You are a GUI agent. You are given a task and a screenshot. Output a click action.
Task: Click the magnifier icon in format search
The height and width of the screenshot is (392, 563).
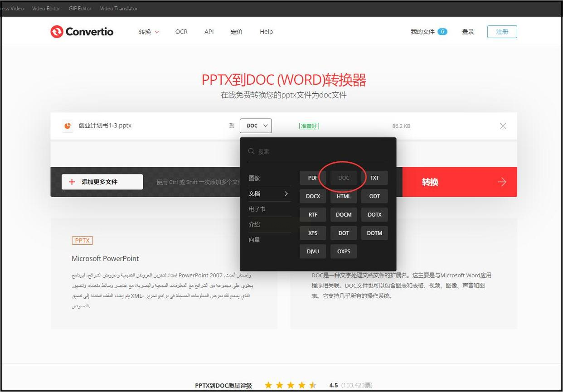click(251, 151)
